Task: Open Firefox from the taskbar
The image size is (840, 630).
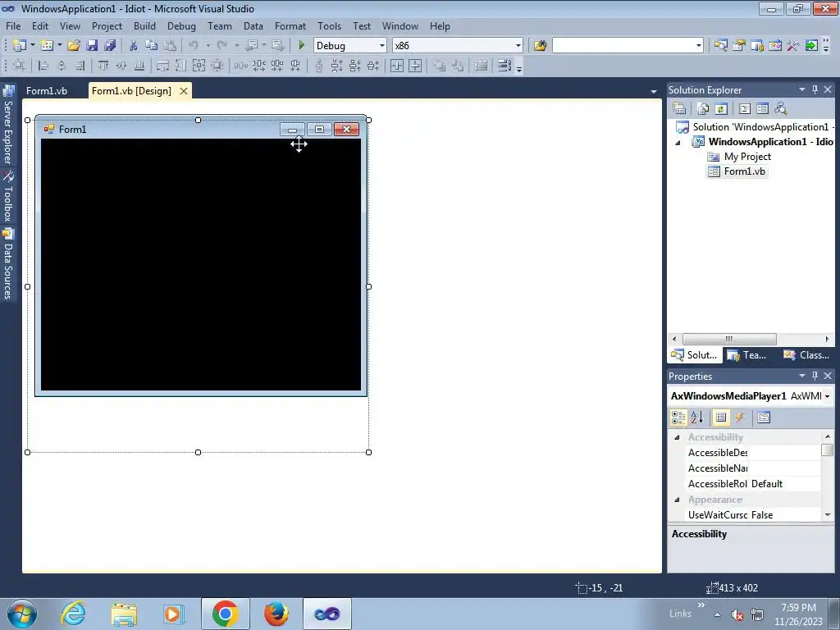Action: tap(276, 614)
